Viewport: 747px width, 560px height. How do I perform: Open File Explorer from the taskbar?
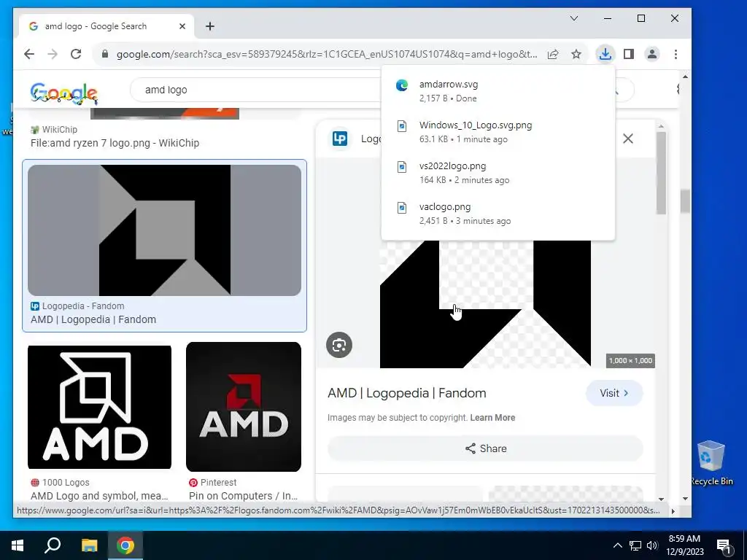pos(89,545)
